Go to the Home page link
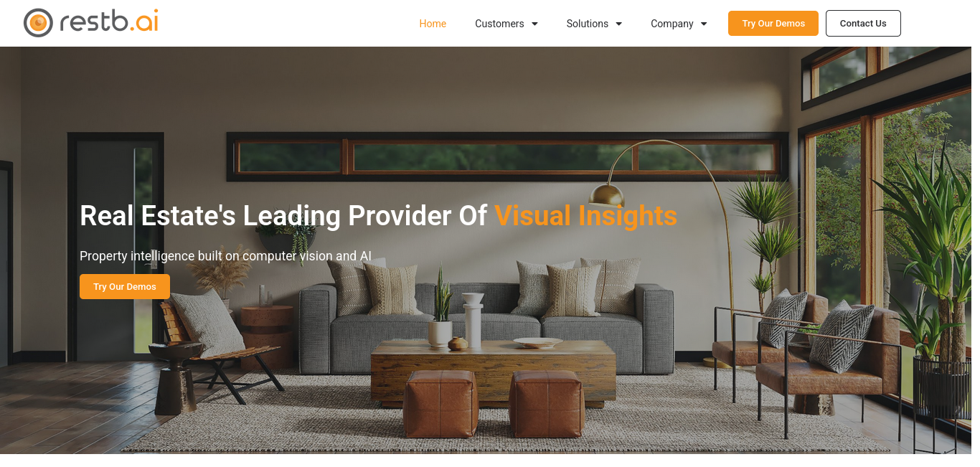 (x=433, y=24)
